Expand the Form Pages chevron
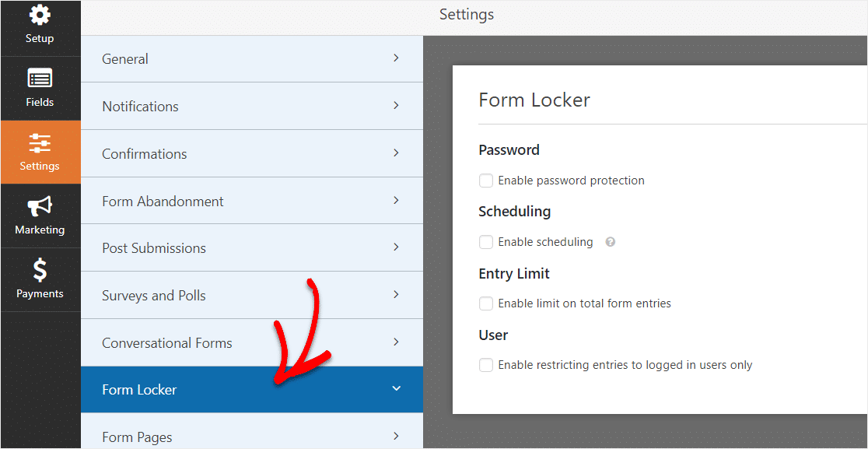868x449 pixels. [x=396, y=437]
